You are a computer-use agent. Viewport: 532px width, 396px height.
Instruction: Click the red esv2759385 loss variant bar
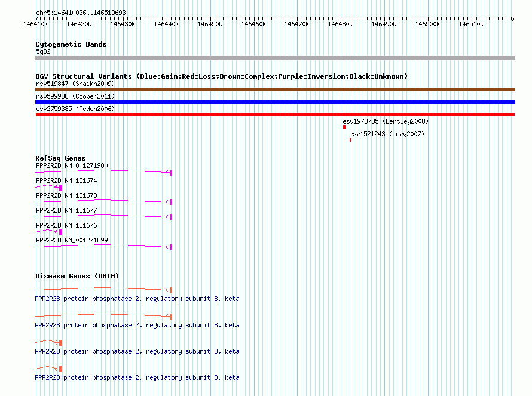tap(275, 115)
